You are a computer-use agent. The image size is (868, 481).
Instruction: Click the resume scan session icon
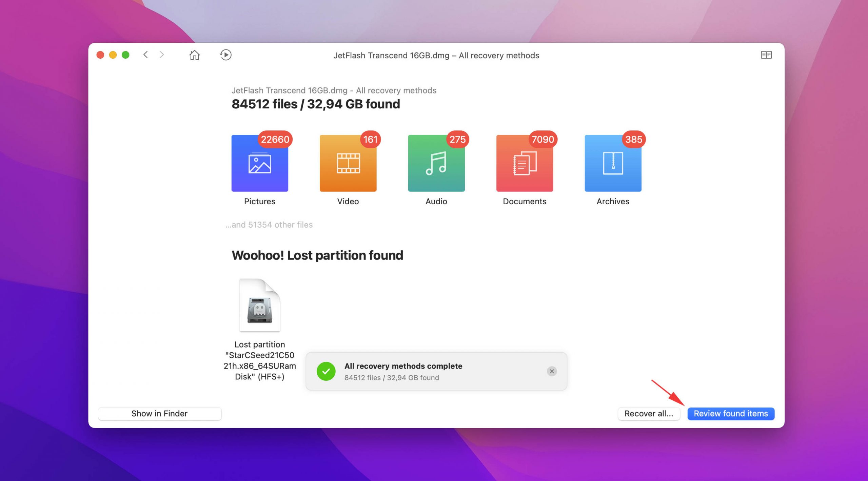tap(225, 55)
